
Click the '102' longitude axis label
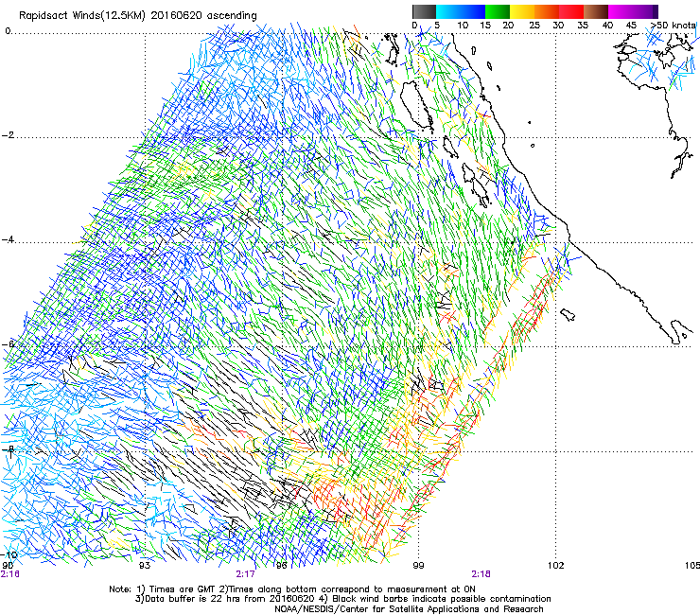pos(556,566)
